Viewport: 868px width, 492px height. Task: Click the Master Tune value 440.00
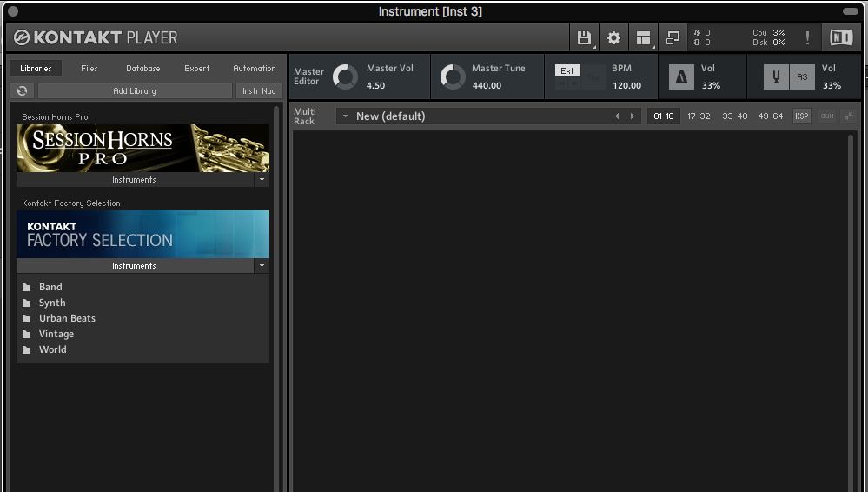(487, 86)
